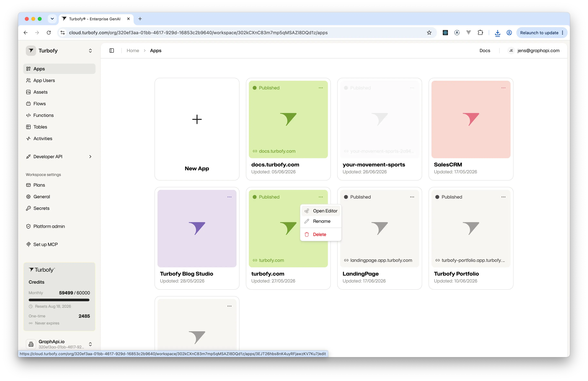Open more options on Turbofy Blog Studio card

click(229, 197)
